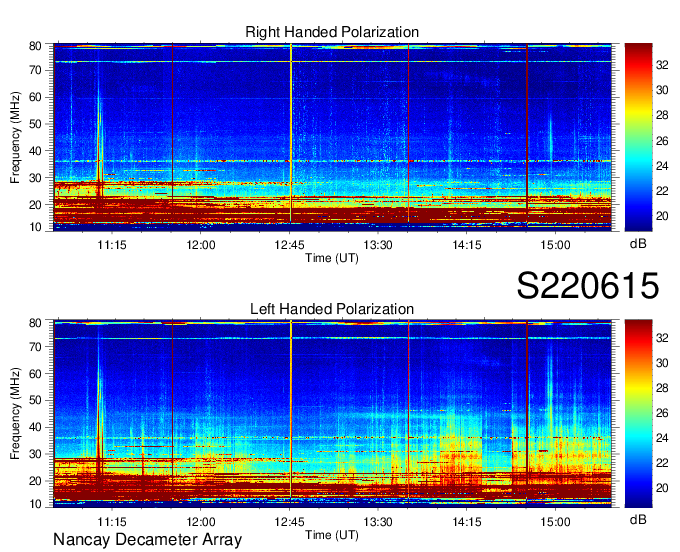Viewport: 680px width, 552px height.
Task: Click 30 MHz tick label on Right Handed plot
Action: (35, 178)
